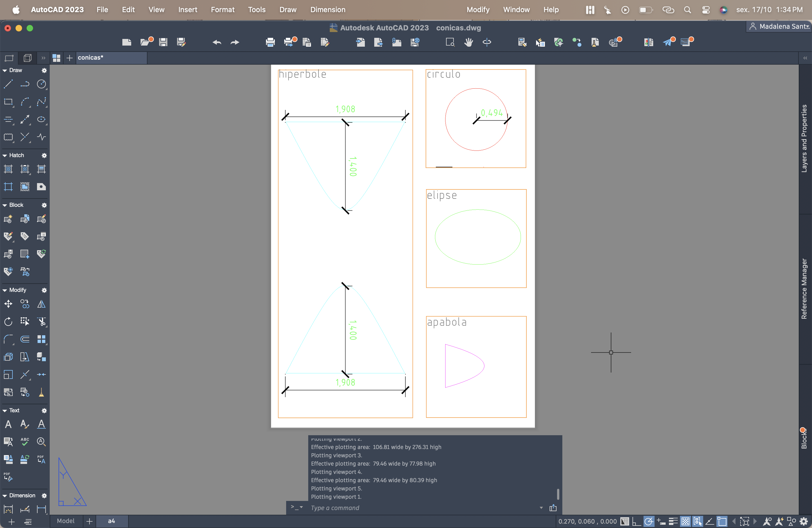The height and width of the screenshot is (528, 812).
Task: Select the Line tool in Draw panel
Action: tap(8, 84)
